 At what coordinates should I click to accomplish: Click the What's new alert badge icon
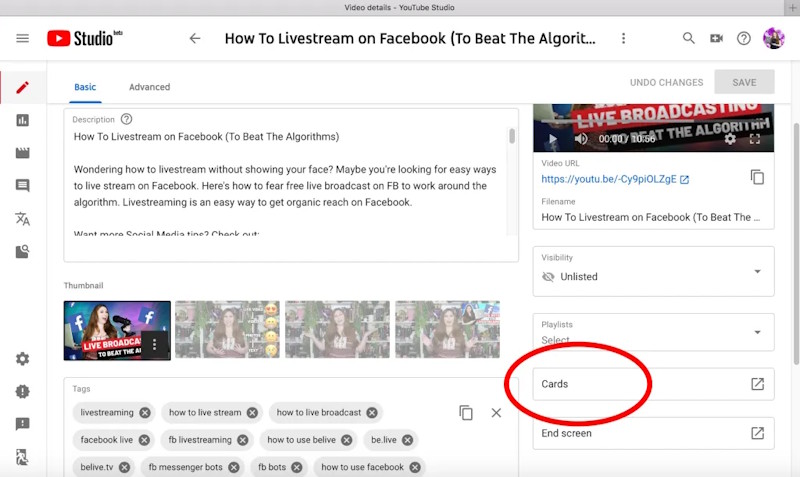click(22, 391)
